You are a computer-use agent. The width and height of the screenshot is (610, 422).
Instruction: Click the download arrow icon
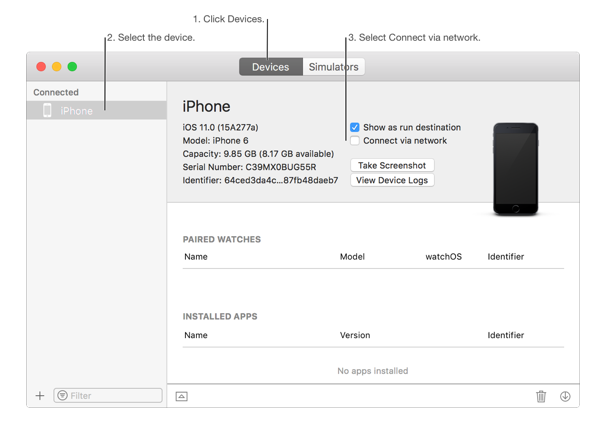point(565,396)
